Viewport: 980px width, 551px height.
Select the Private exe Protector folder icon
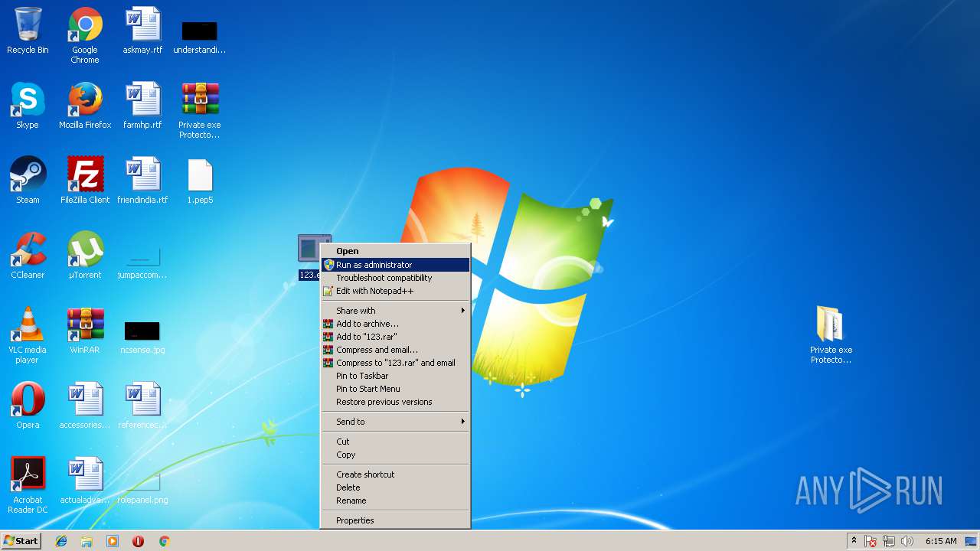tap(831, 335)
